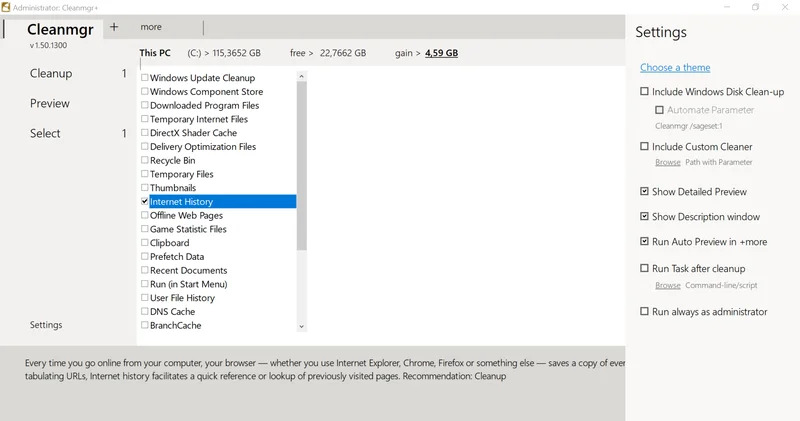Uncheck Show Description window
The height and width of the screenshot is (421, 800).
click(x=644, y=216)
